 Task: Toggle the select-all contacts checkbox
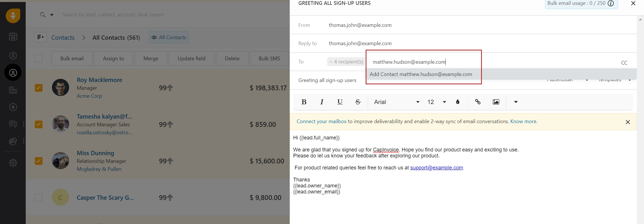[39, 58]
